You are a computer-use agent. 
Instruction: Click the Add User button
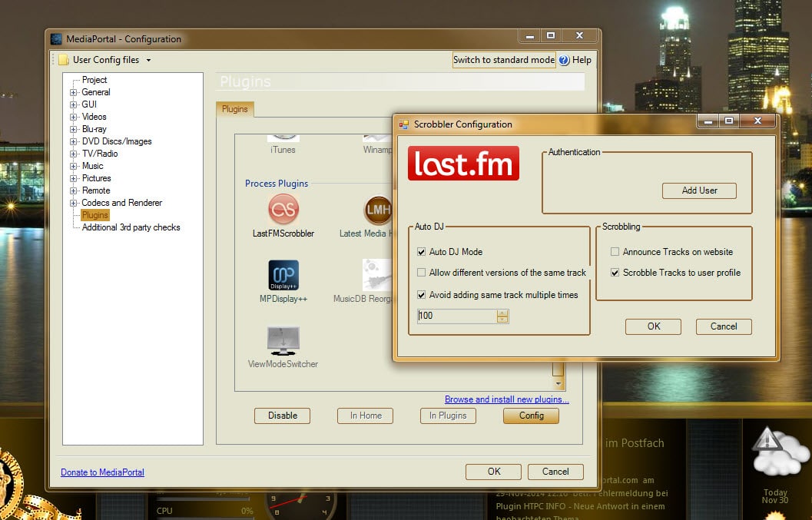click(x=699, y=190)
